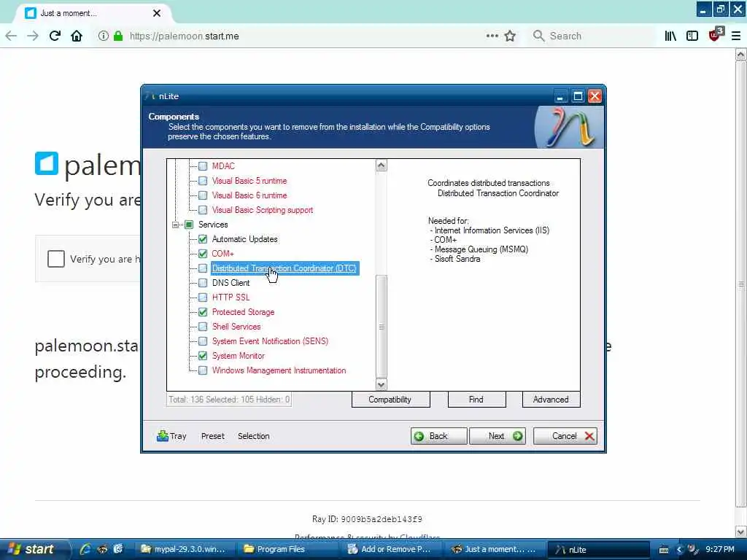Image resolution: width=747 pixels, height=560 pixels.
Task: Expand hidden system tray icons
Action: coord(679,550)
